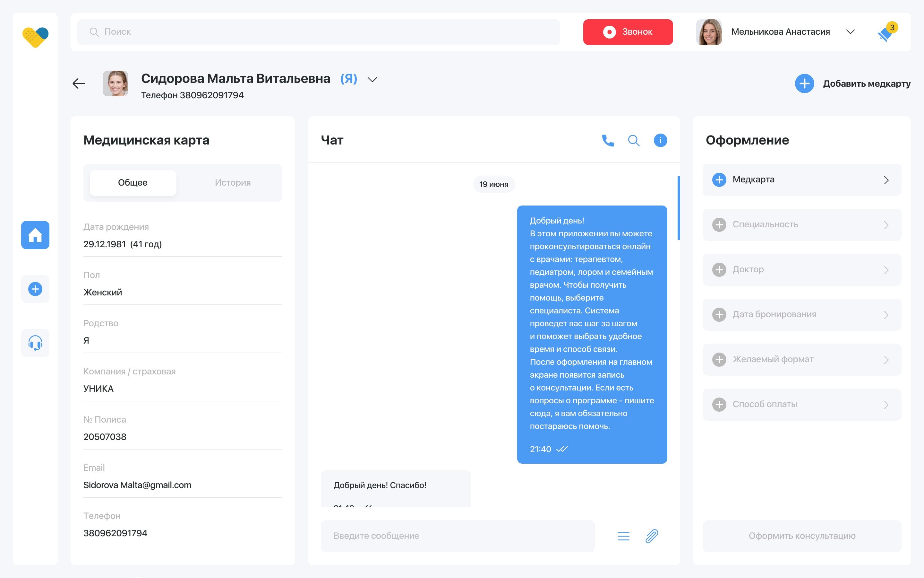Click plus icon on Специальность row

click(x=719, y=225)
